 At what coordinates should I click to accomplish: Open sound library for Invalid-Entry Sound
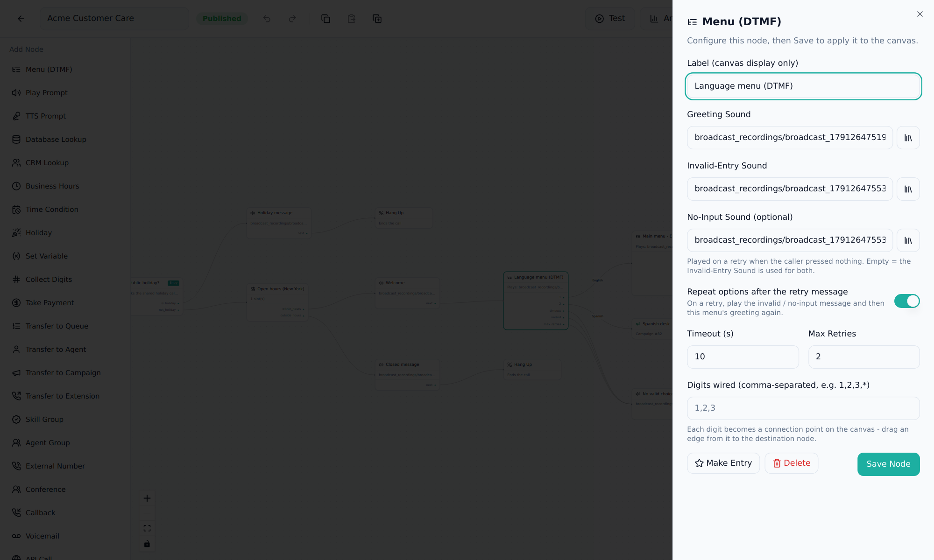(x=908, y=189)
